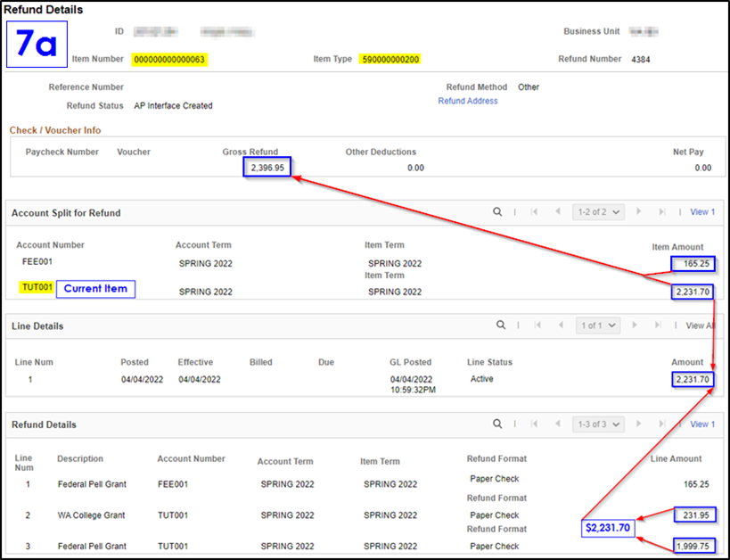Jump to last row in Line Details grid
Image resolution: width=730 pixels, height=560 pixels.
[657, 325]
